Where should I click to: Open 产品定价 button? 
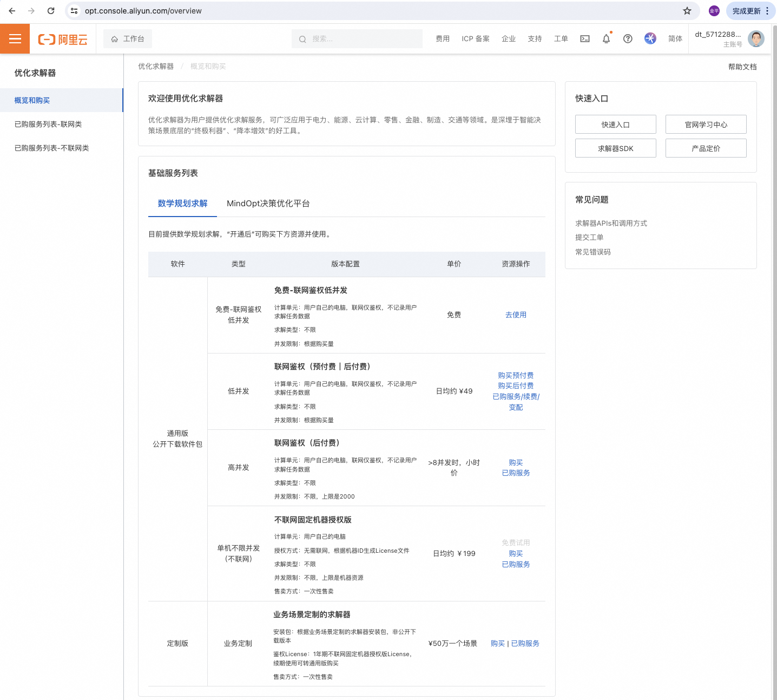[706, 148]
